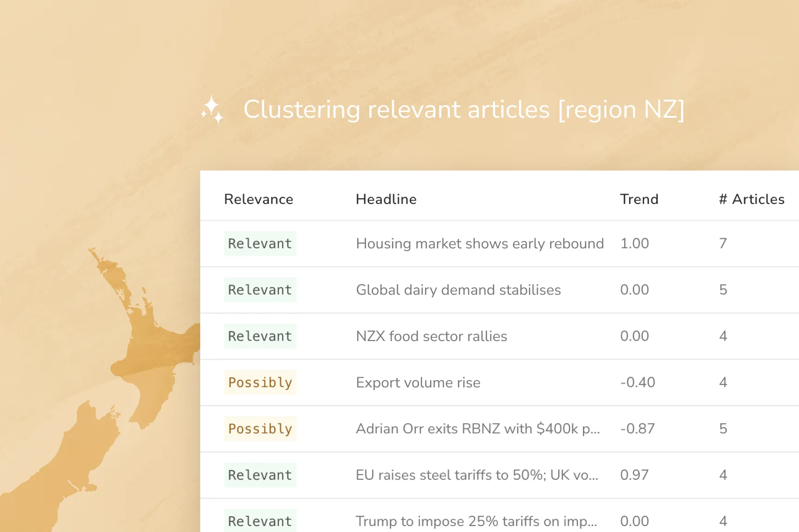799x532 pixels.
Task: Sort by the # Articles column header
Action: [x=751, y=199]
